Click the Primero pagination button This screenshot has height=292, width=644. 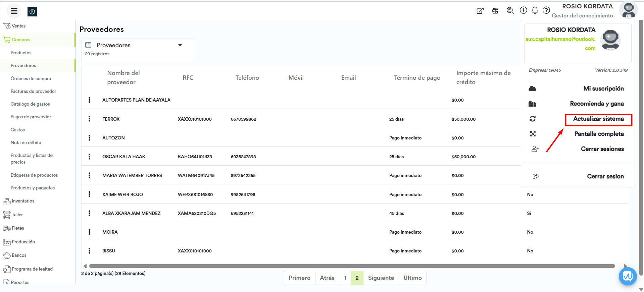click(x=299, y=278)
